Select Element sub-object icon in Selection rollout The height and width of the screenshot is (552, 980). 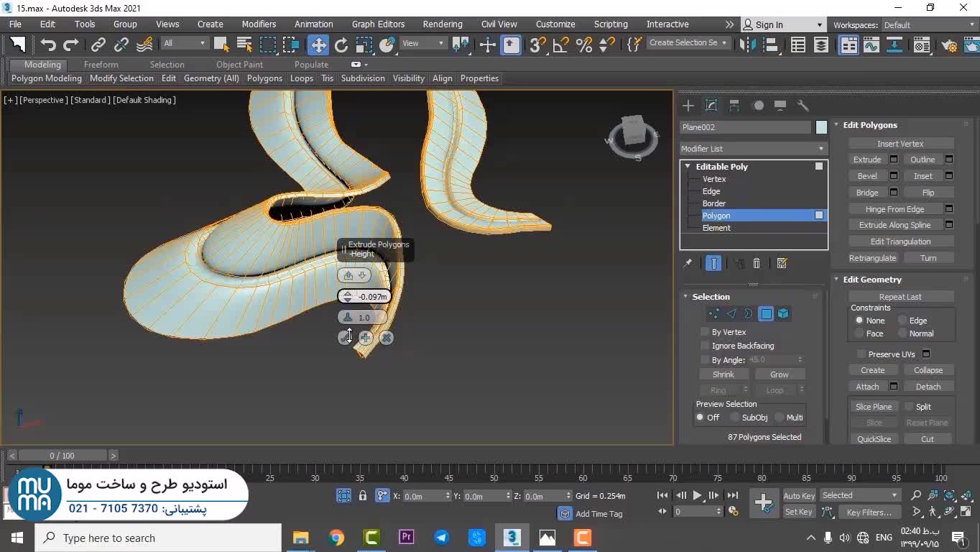(x=783, y=313)
